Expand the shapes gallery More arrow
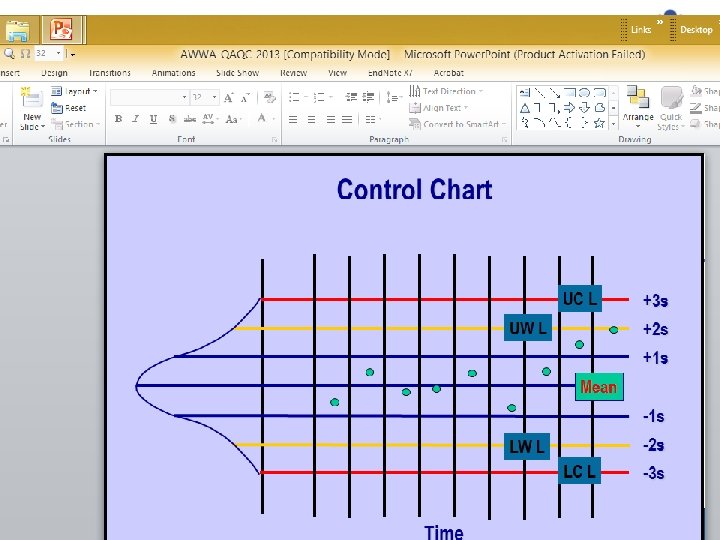This screenshot has width=720, height=540. [x=613, y=124]
